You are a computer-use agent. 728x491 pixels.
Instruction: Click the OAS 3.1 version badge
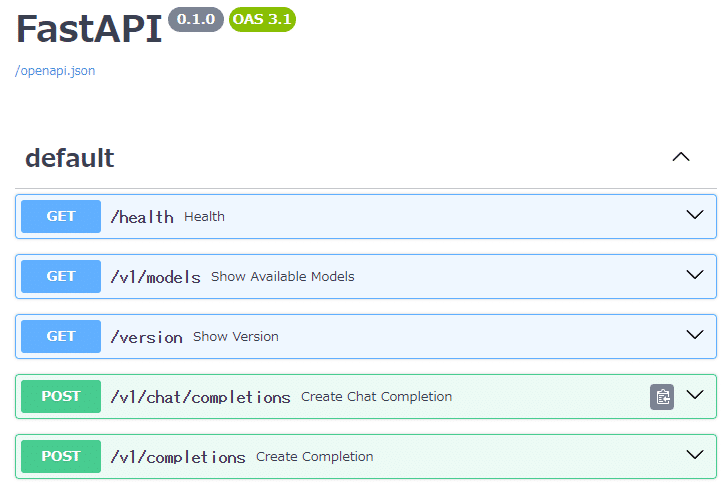[262, 19]
